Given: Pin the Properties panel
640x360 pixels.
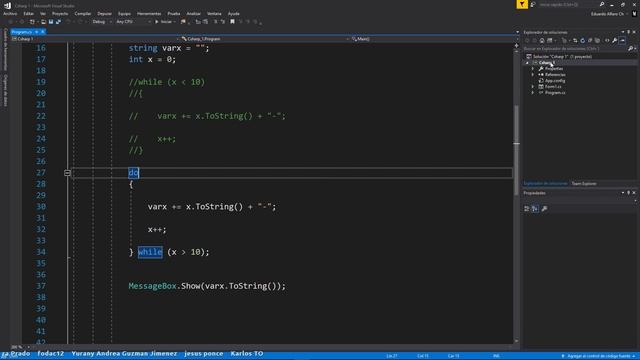Looking at the screenshot, I should point(629,193).
